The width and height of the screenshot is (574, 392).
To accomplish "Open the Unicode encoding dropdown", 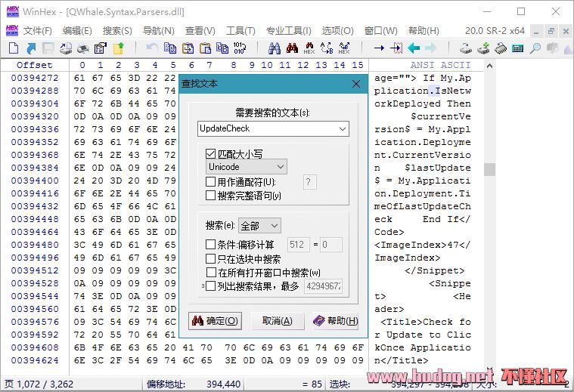I will click(246, 167).
